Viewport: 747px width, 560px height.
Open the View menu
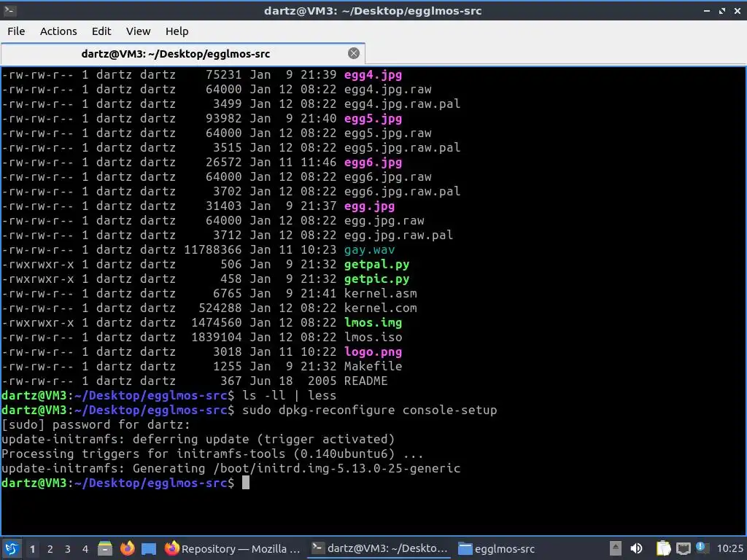[x=138, y=31]
